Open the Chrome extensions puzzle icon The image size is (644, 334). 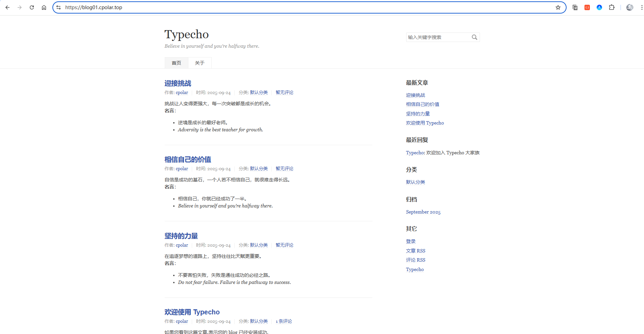pos(612,7)
